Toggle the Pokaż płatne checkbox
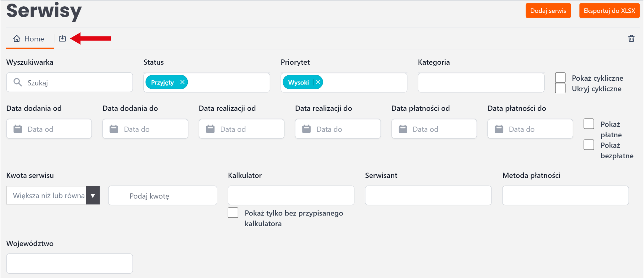 (x=589, y=124)
